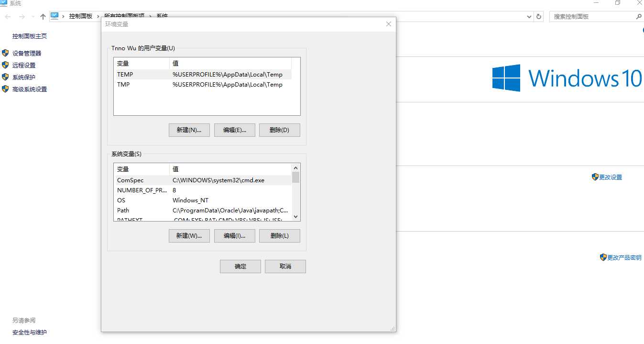Click 变量 column header in system variables

(x=142, y=169)
